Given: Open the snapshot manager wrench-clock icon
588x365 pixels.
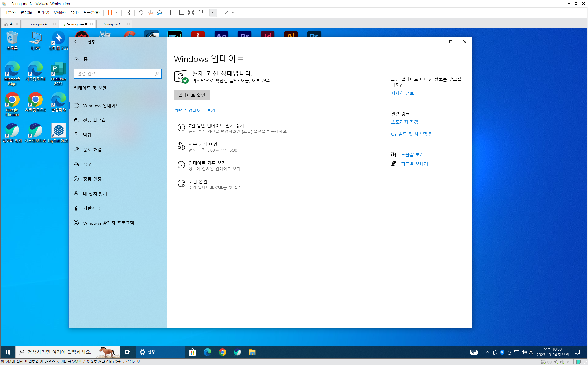Looking at the screenshot, I should click(x=160, y=13).
